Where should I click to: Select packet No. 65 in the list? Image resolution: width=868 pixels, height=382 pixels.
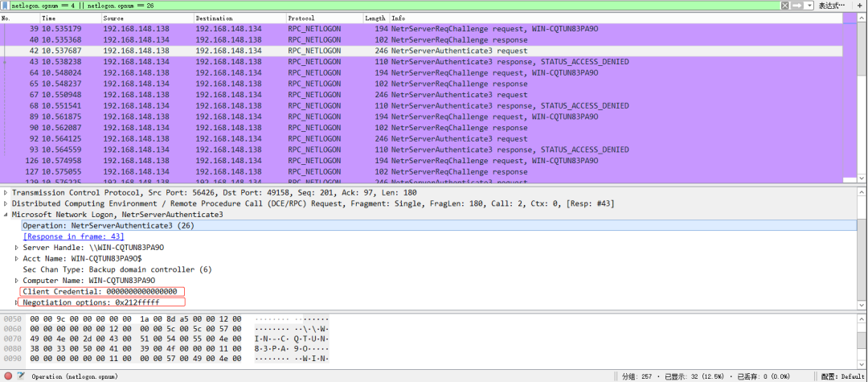click(421, 84)
